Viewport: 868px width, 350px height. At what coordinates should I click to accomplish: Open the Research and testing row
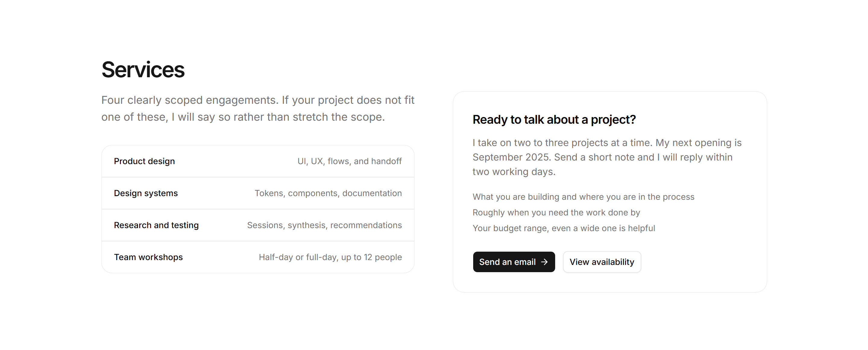(x=258, y=225)
